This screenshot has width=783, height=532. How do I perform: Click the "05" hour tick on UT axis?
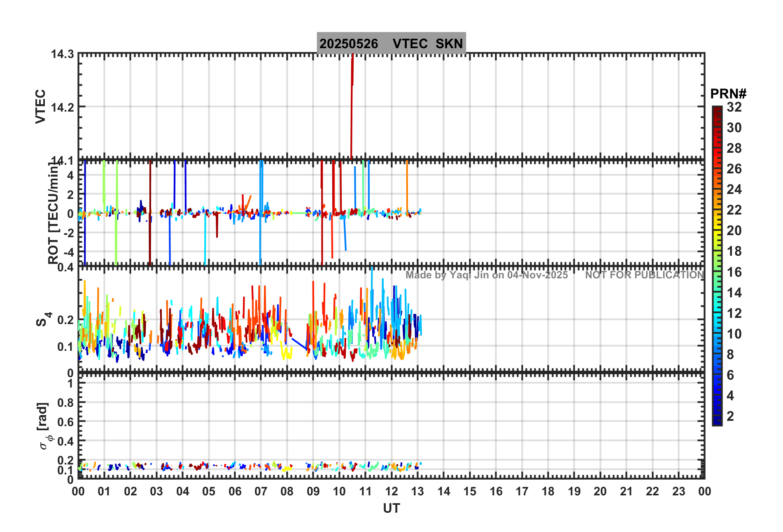point(209,491)
